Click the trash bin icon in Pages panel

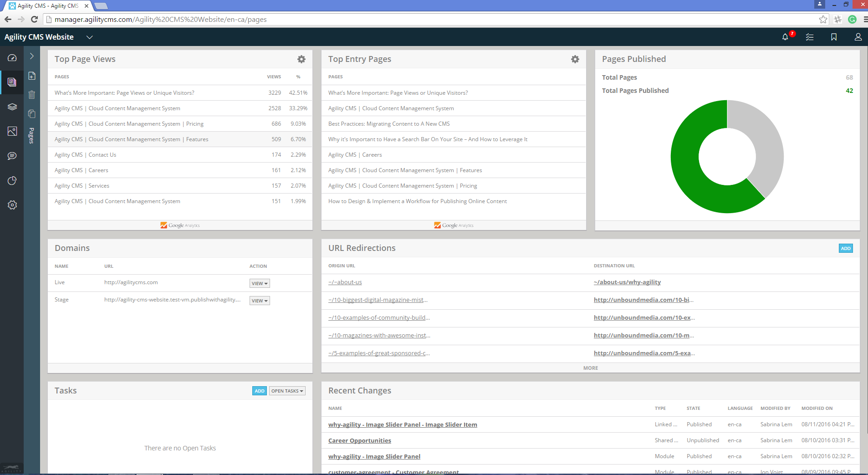click(32, 95)
